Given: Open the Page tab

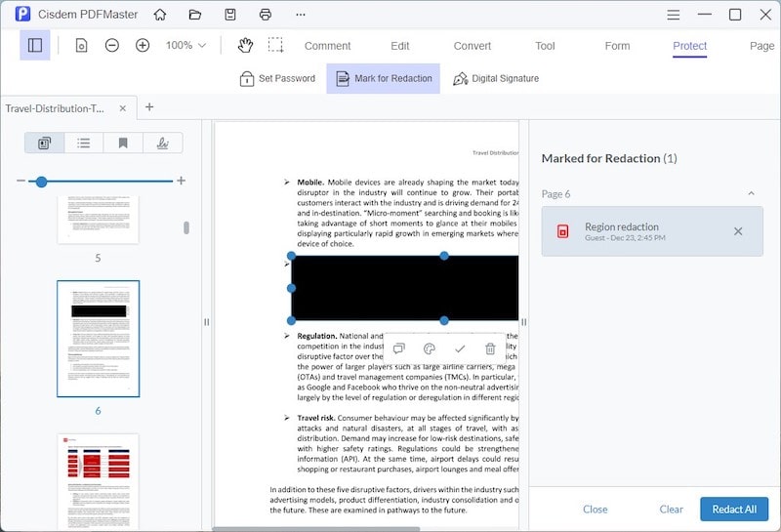Looking at the screenshot, I should pyautogui.click(x=762, y=46).
